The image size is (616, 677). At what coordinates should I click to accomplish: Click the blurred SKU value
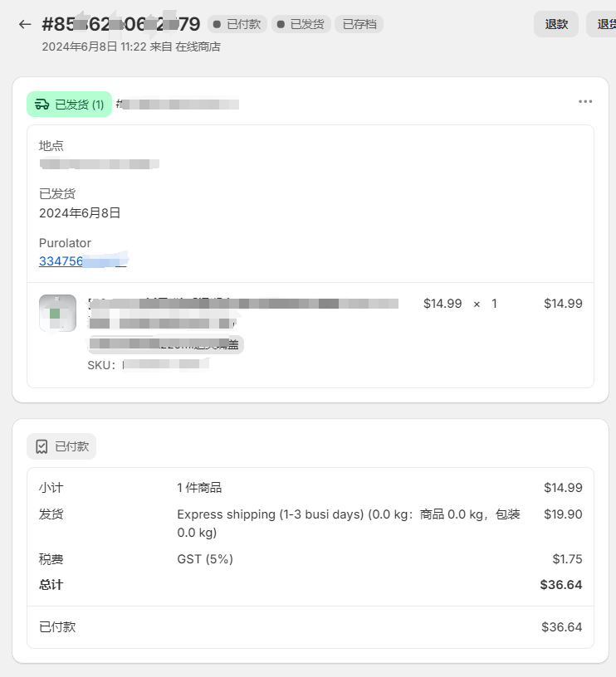166,365
